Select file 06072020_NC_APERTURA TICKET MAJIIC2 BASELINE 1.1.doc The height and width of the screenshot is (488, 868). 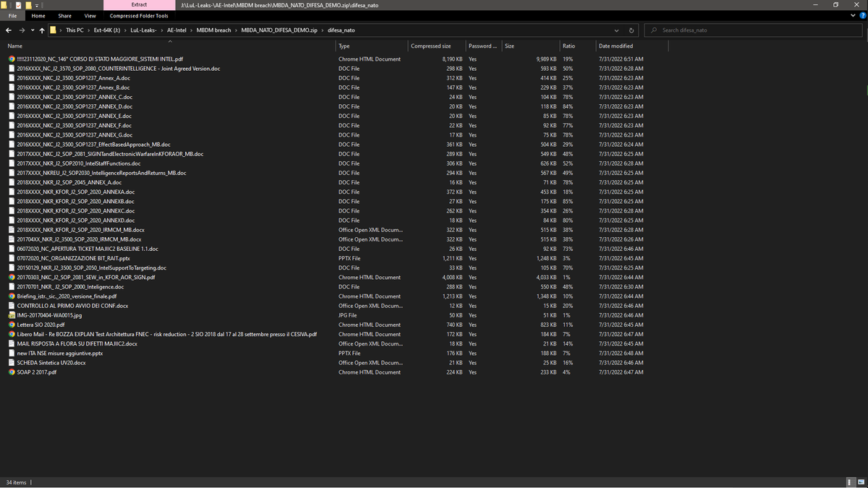88,249
